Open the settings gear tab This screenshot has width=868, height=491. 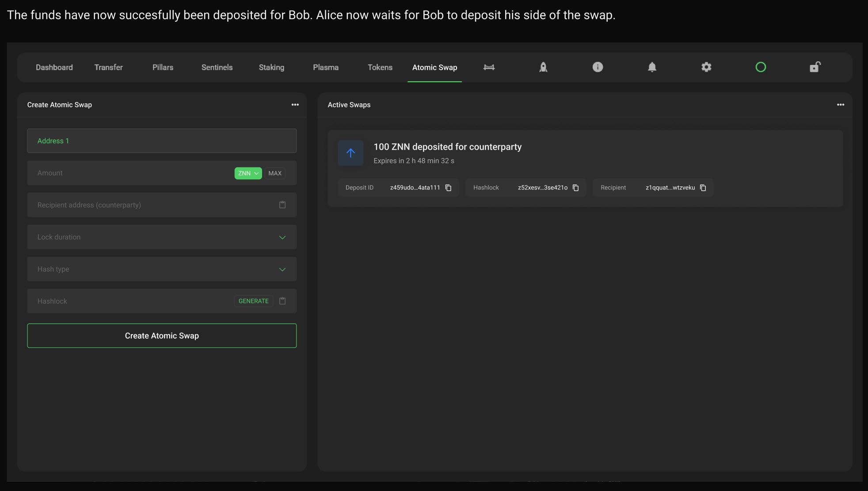(x=706, y=67)
